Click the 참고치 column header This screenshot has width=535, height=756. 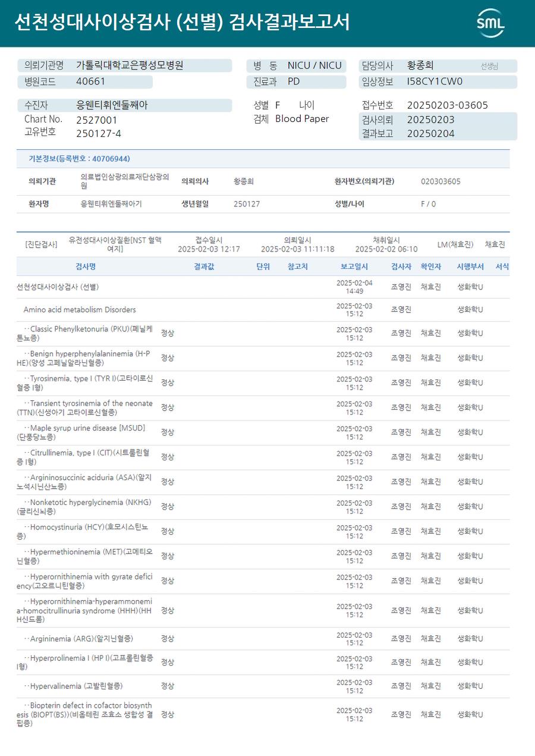click(298, 267)
